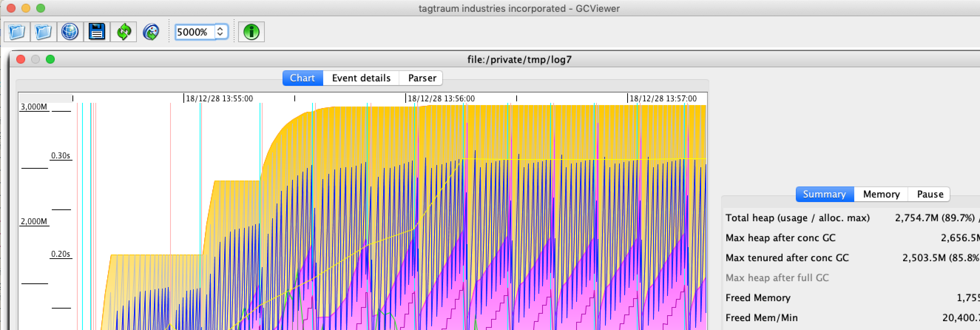Open the About info green icon

(251, 32)
